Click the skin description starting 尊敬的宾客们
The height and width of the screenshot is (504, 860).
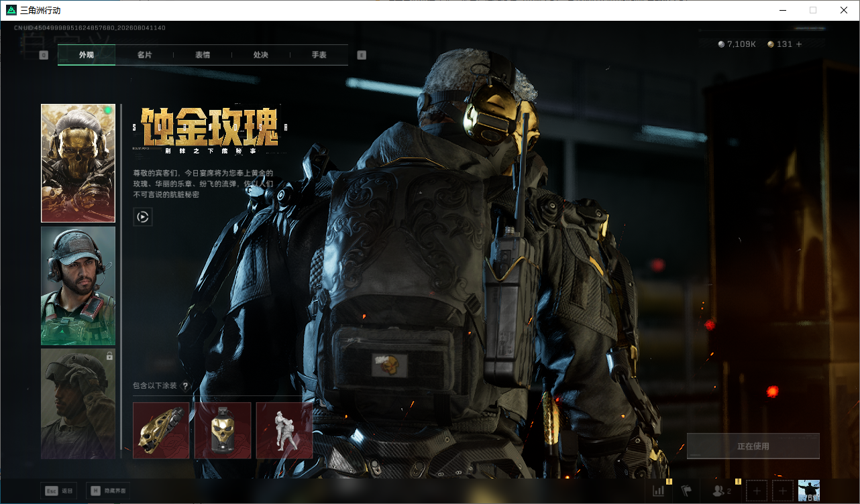coord(203,184)
